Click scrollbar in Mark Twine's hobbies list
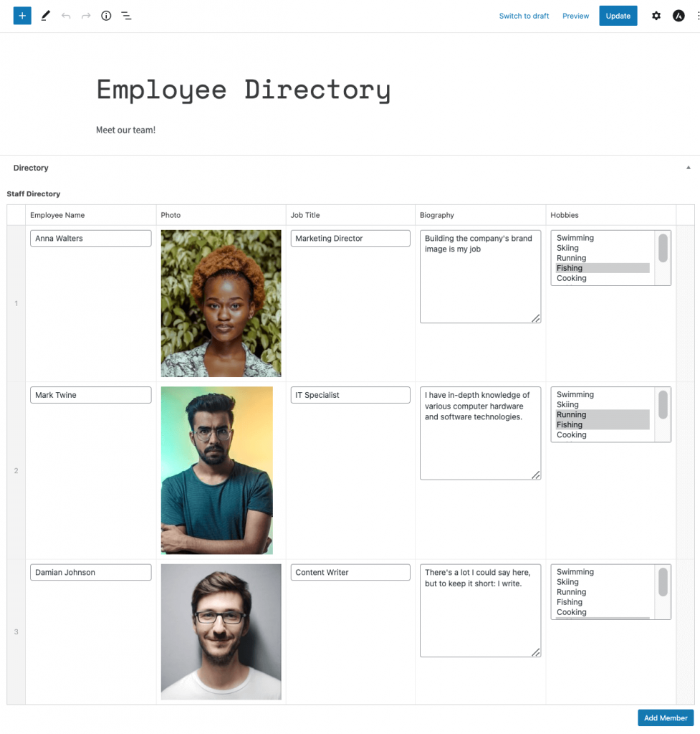 click(663, 405)
